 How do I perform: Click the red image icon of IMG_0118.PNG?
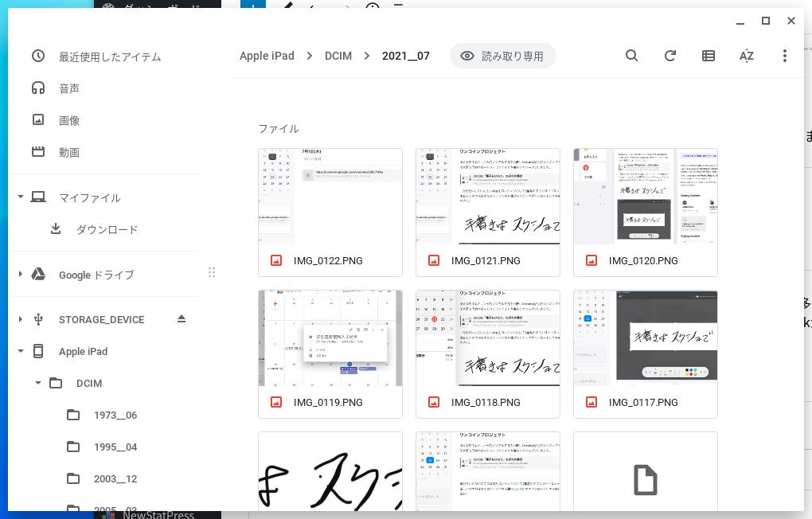(x=434, y=403)
